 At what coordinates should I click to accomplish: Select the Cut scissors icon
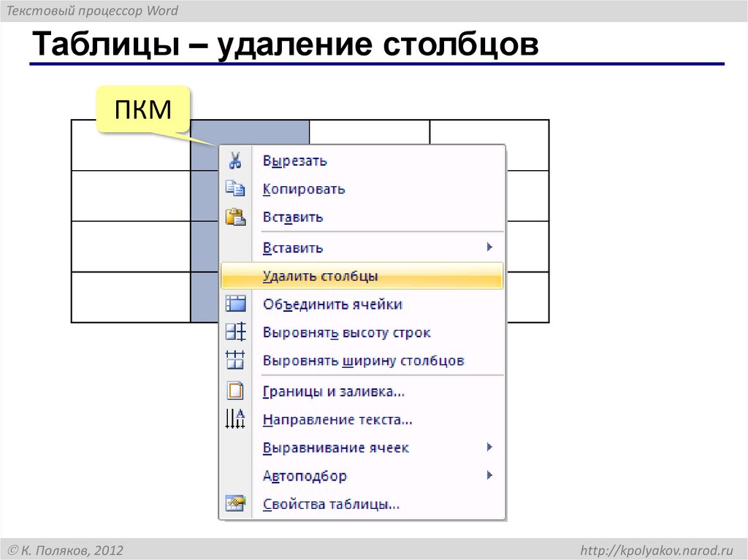[236, 160]
